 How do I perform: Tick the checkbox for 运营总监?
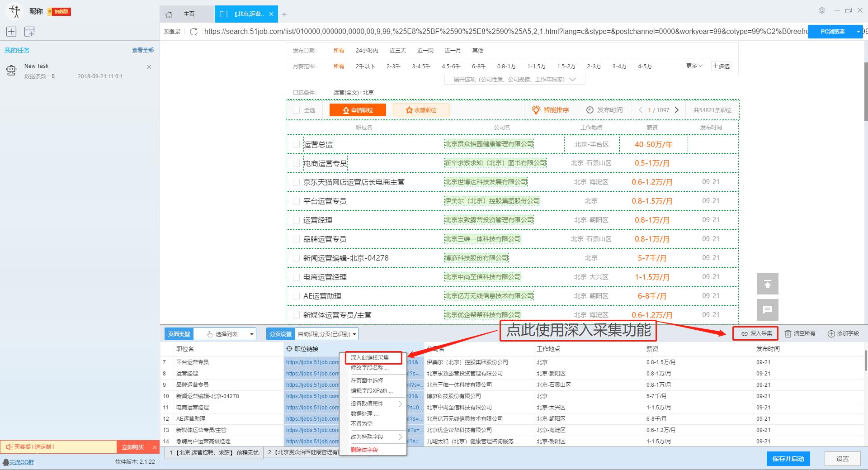tap(297, 144)
